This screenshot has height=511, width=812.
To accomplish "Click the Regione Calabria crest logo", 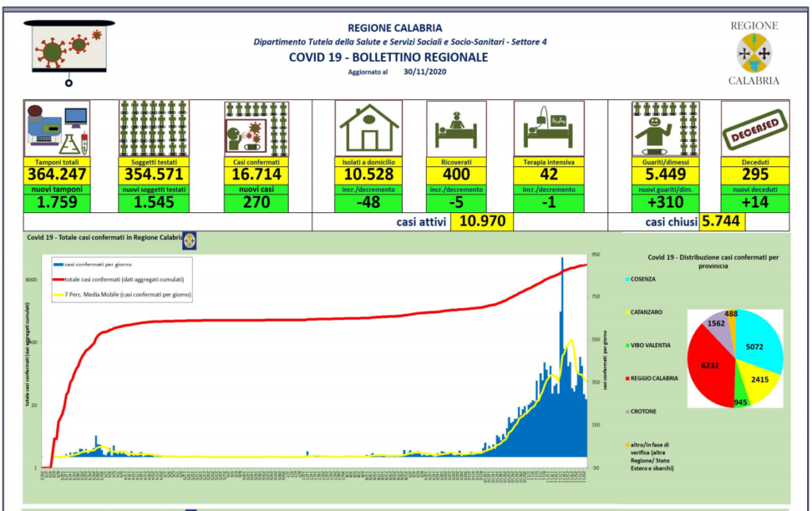I will tap(753, 54).
